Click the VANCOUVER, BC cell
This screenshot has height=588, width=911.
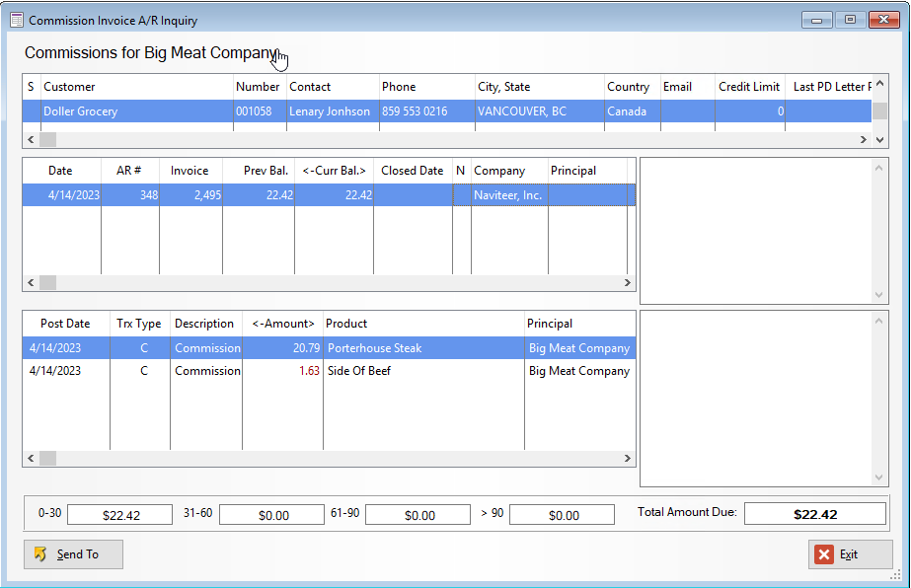pyautogui.click(x=540, y=110)
